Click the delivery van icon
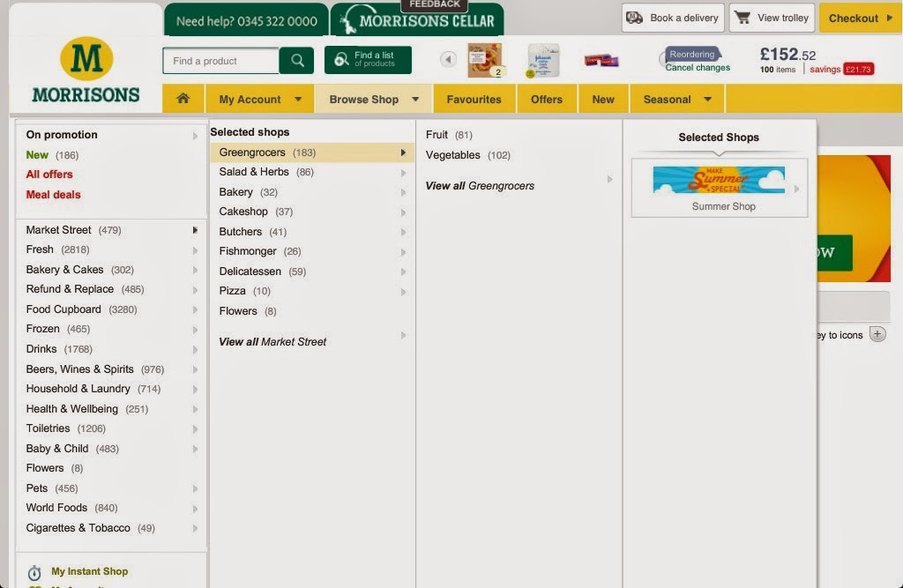Image resolution: width=903 pixels, height=588 pixels. point(635,18)
